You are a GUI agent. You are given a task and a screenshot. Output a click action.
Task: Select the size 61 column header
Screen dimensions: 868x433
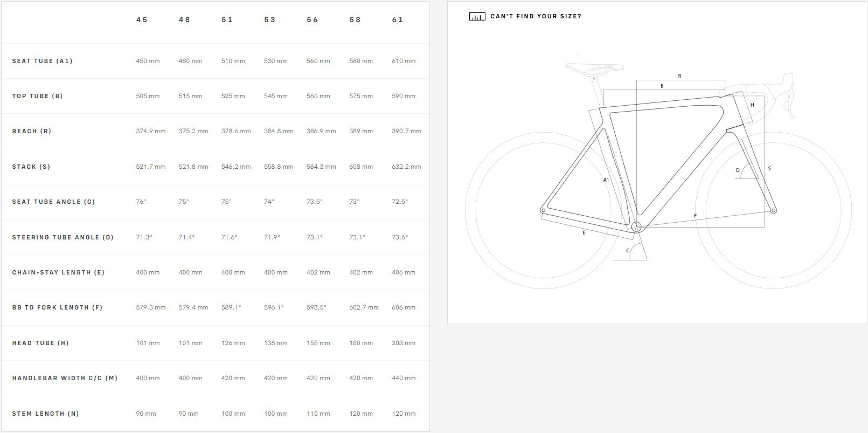397,19
